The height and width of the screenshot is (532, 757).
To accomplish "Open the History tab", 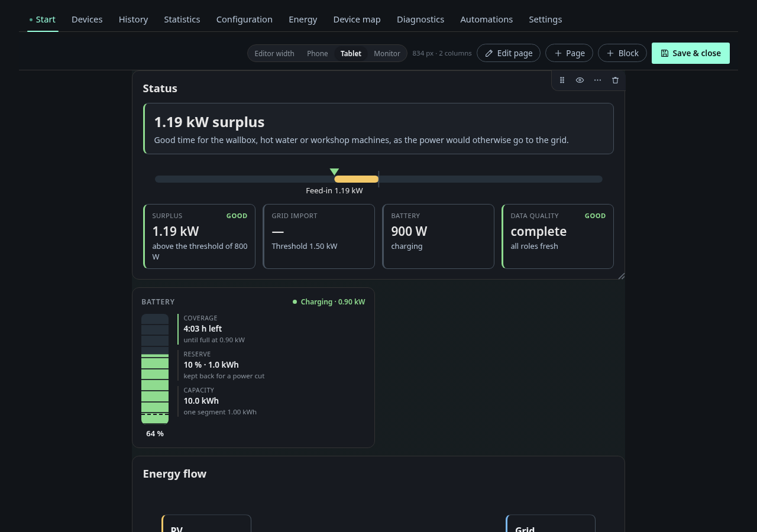I will [134, 20].
